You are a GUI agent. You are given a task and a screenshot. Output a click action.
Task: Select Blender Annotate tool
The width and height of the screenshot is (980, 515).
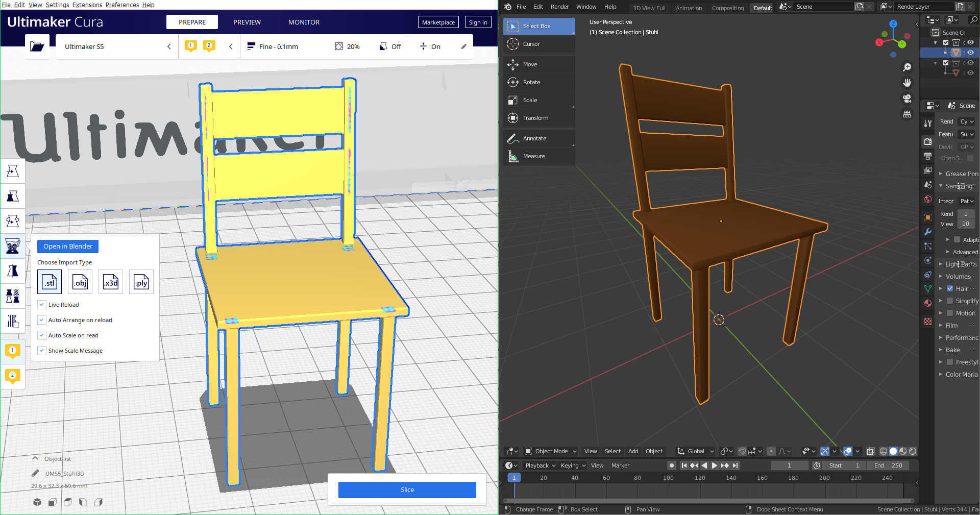pyautogui.click(x=539, y=138)
